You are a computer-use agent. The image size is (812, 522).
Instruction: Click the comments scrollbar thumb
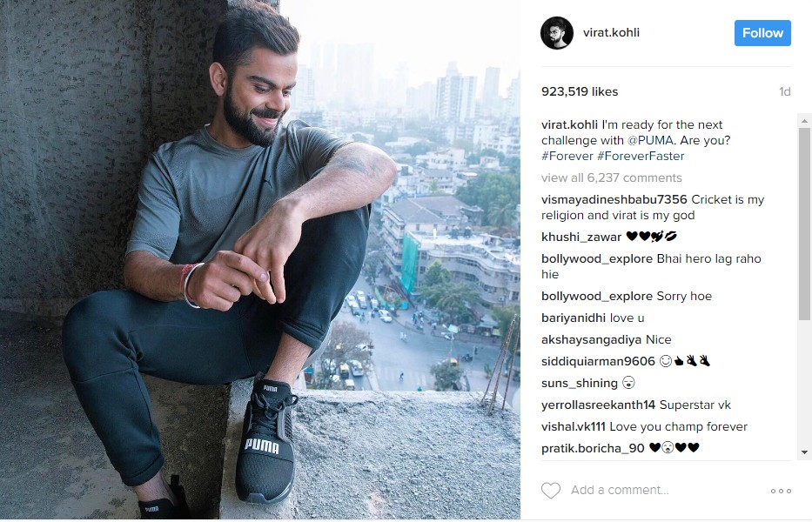[x=804, y=217]
